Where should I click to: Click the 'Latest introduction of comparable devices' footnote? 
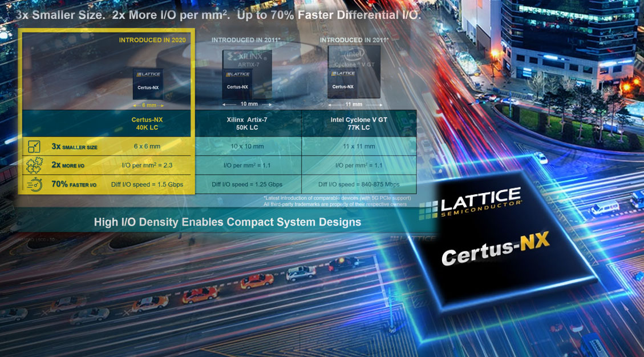337,198
